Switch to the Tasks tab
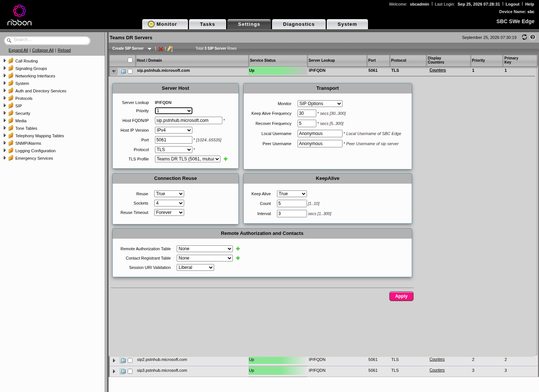This screenshot has height=392, width=539. pyautogui.click(x=207, y=24)
